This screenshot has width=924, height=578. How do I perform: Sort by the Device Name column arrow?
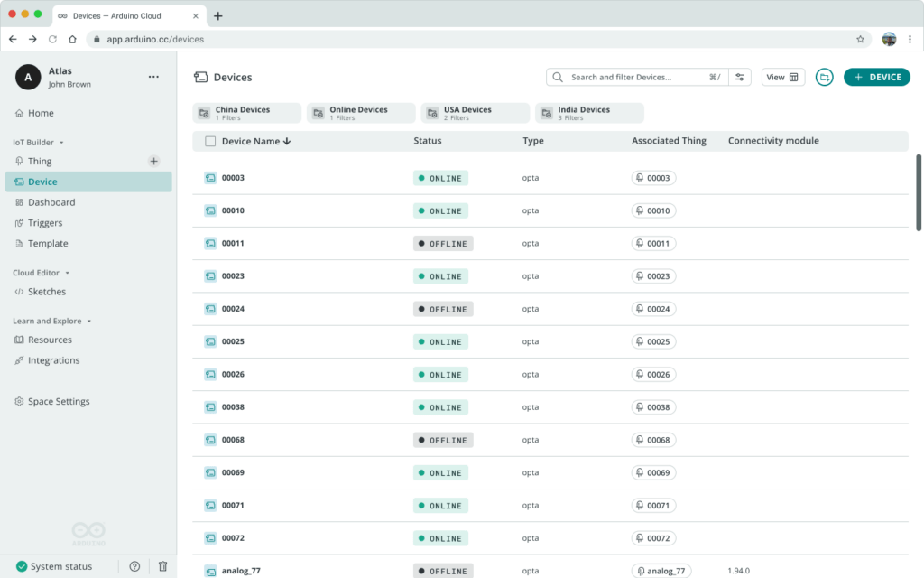tap(287, 141)
